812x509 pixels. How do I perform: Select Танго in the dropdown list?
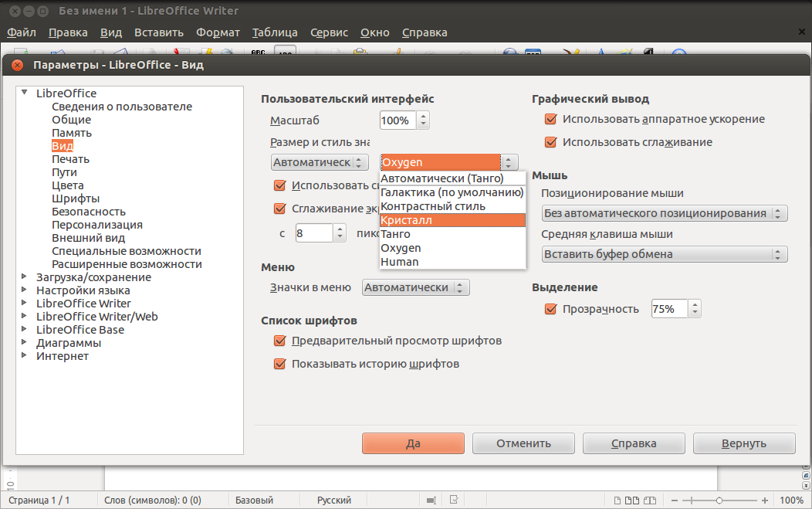point(452,234)
